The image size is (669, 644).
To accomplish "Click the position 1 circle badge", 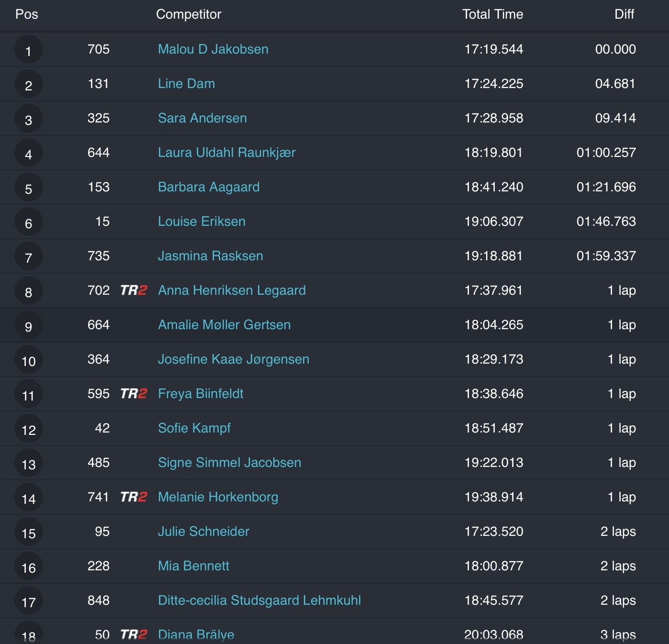I will (29, 50).
